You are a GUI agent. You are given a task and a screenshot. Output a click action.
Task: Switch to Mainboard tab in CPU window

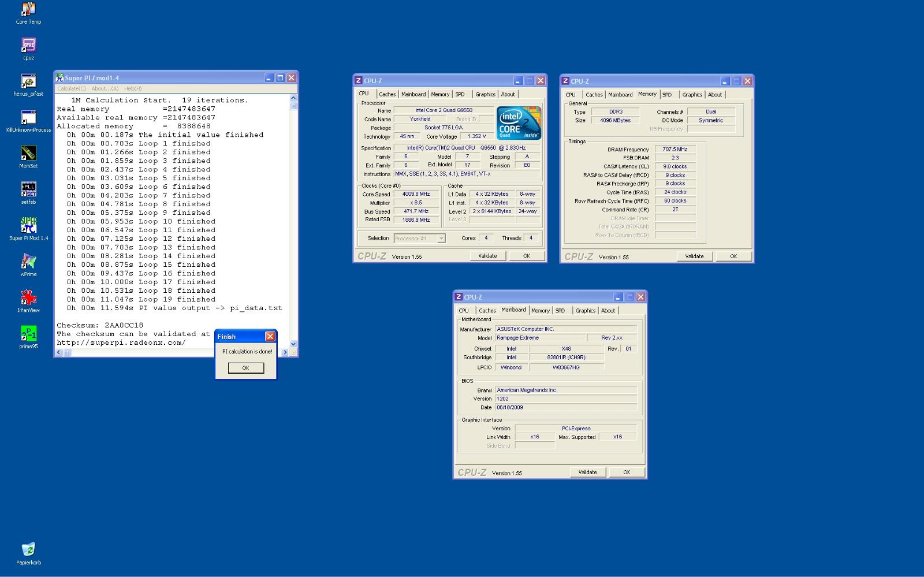[413, 94]
